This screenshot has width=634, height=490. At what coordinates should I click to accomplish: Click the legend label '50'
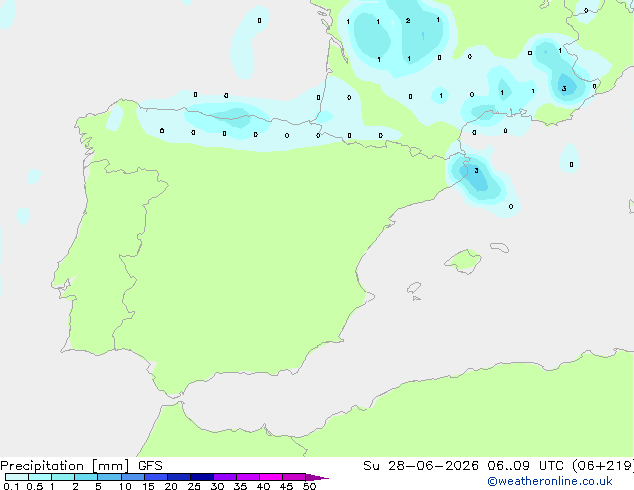tap(309, 486)
